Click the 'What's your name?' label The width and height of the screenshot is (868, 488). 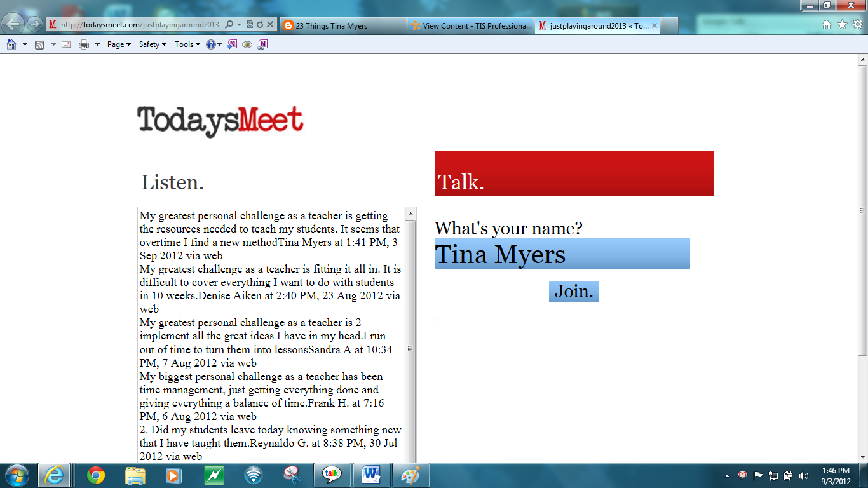pos(508,228)
